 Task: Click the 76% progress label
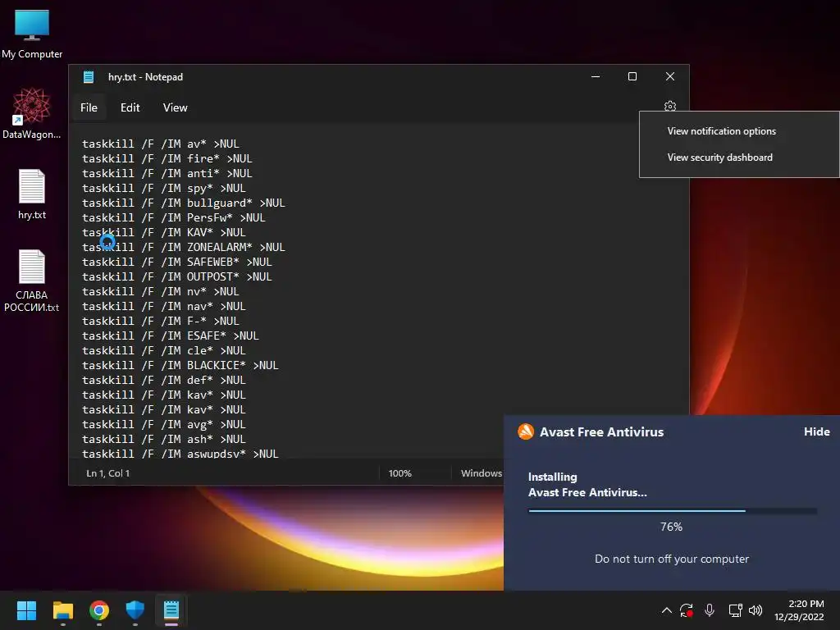(671, 527)
